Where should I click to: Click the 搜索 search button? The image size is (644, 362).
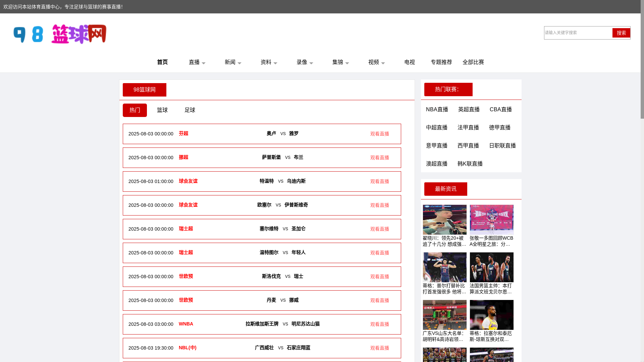pos(621,33)
